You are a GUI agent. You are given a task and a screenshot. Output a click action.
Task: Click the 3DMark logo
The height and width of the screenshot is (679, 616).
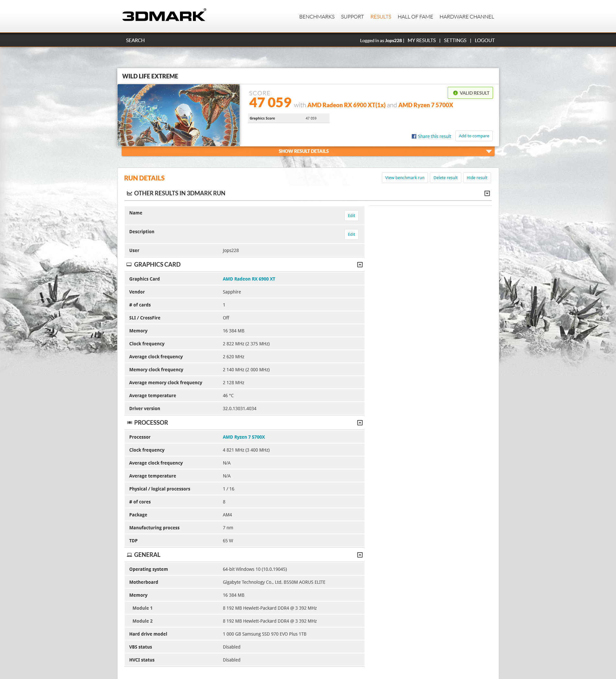coord(164,15)
